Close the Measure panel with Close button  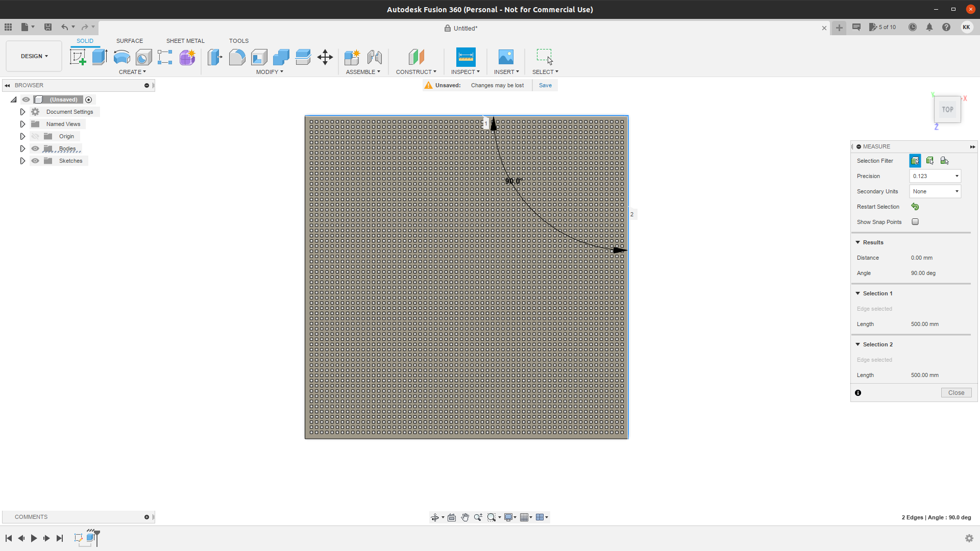pos(956,393)
